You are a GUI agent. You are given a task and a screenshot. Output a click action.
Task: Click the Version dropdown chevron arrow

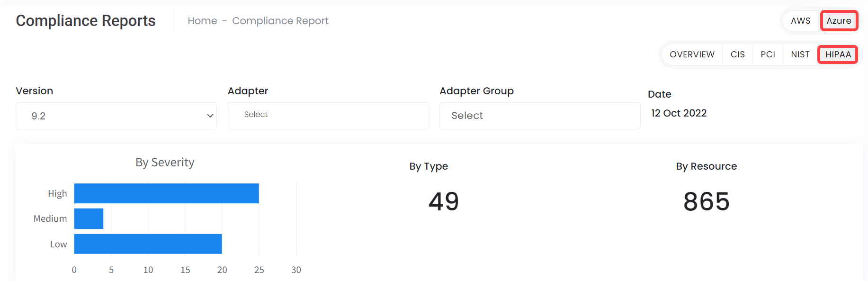point(210,116)
